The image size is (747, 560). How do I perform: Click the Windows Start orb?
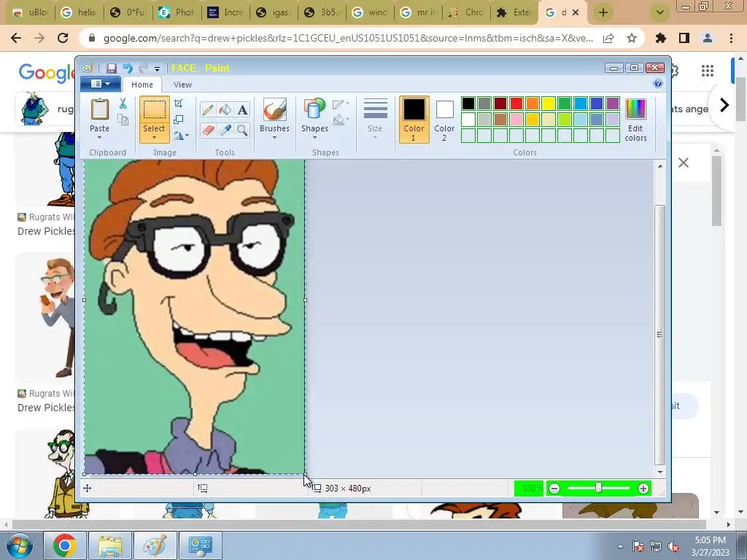coord(18,545)
